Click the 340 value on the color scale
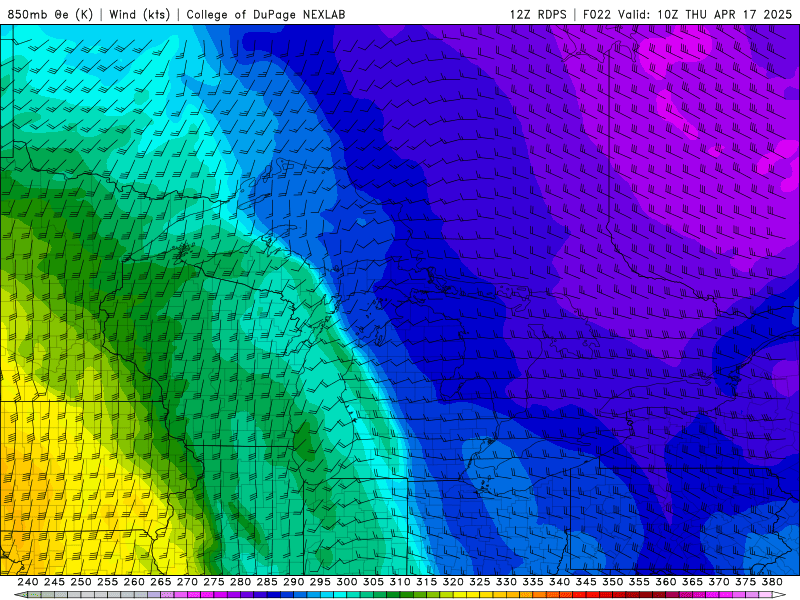 [x=560, y=582]
